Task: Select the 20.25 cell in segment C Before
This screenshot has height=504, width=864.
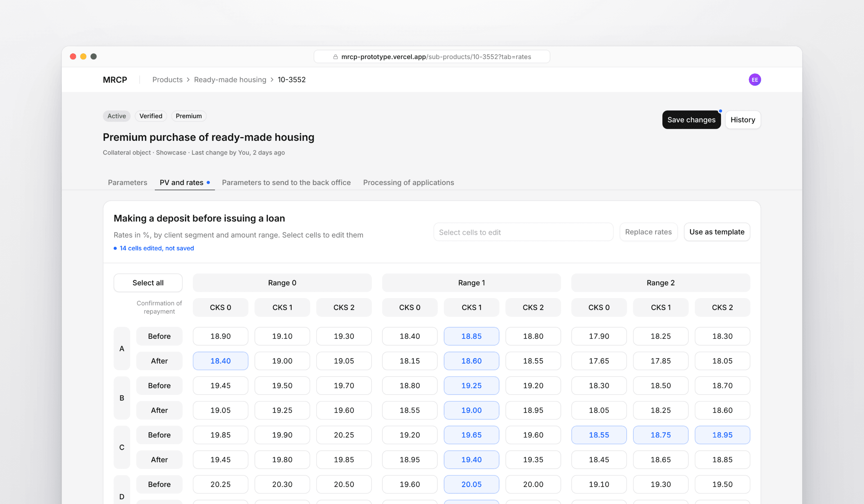Action: 344,435
